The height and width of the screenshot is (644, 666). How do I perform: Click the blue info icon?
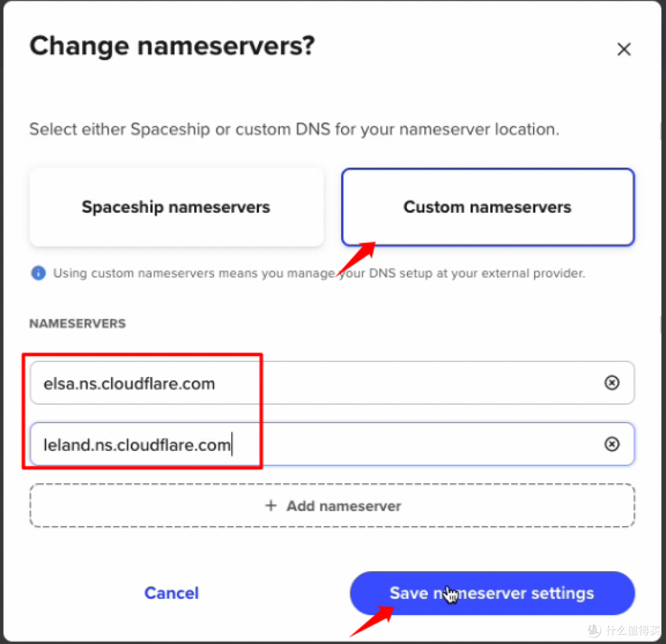click(38, 273)
